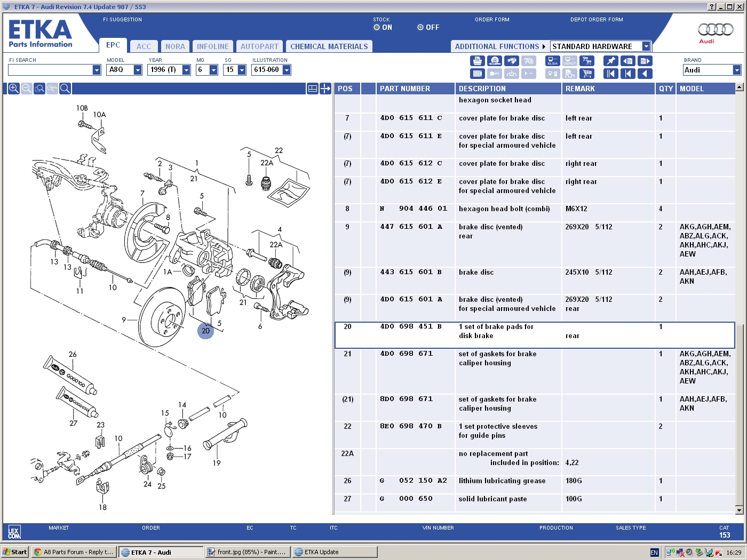Reset illustration zoom to 100%
Screen dimensions: 747x560
click(x=52, y=89)
